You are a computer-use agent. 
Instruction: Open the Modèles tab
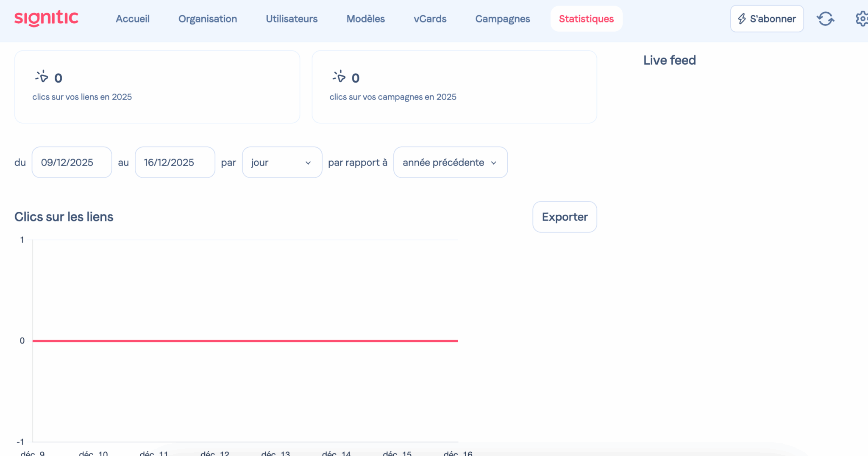366,19
